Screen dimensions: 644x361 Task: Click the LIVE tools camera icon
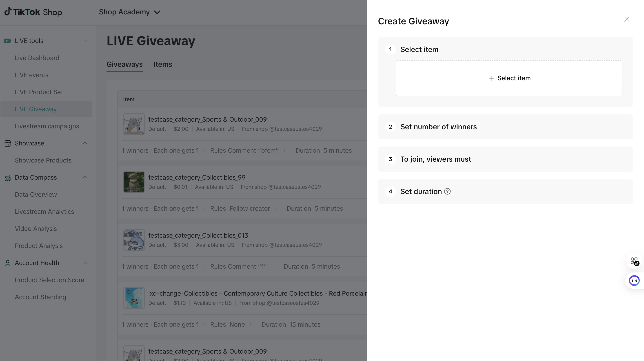point(7,41)
